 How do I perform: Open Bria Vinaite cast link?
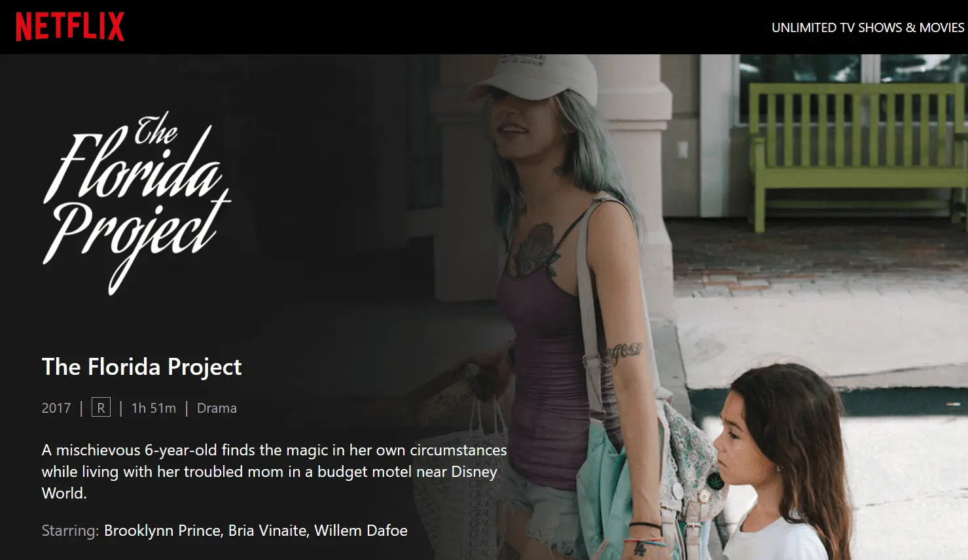pyautogui.click(x=268, y=531)
